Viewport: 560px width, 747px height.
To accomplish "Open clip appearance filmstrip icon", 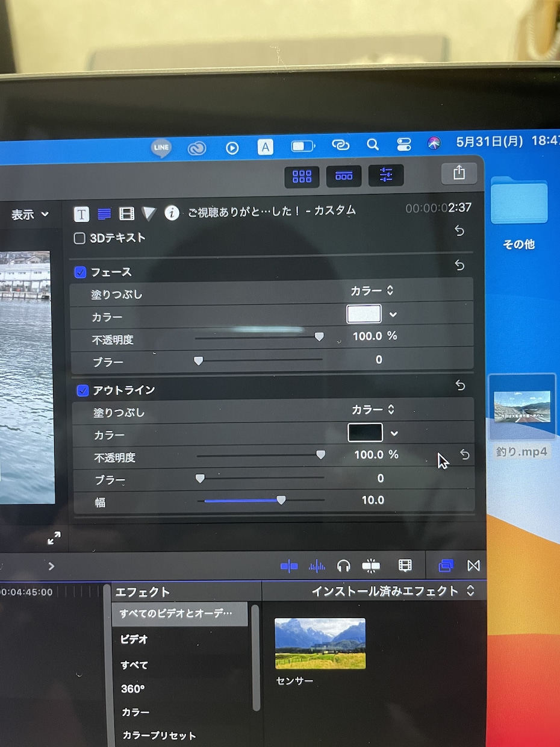I will [x=405, y=565].
